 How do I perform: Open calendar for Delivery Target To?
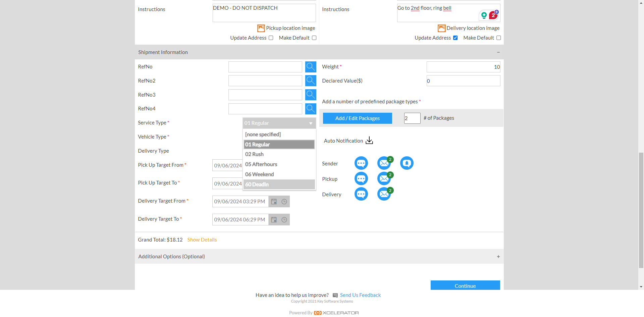click(x=274, y=220)
